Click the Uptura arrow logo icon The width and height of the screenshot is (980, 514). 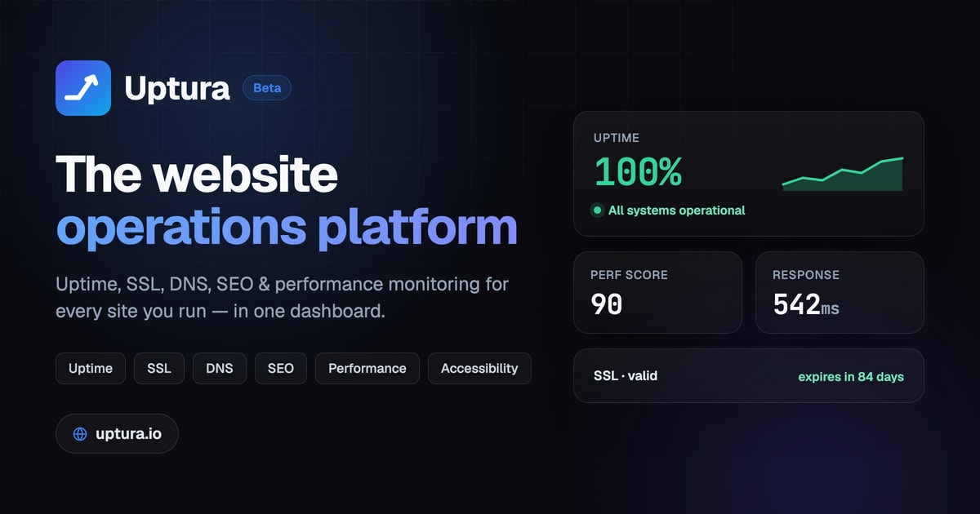83,88
